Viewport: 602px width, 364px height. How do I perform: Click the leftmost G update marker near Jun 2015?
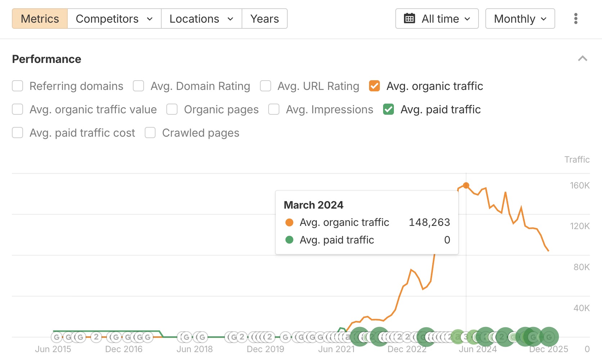tap(57, 337)
